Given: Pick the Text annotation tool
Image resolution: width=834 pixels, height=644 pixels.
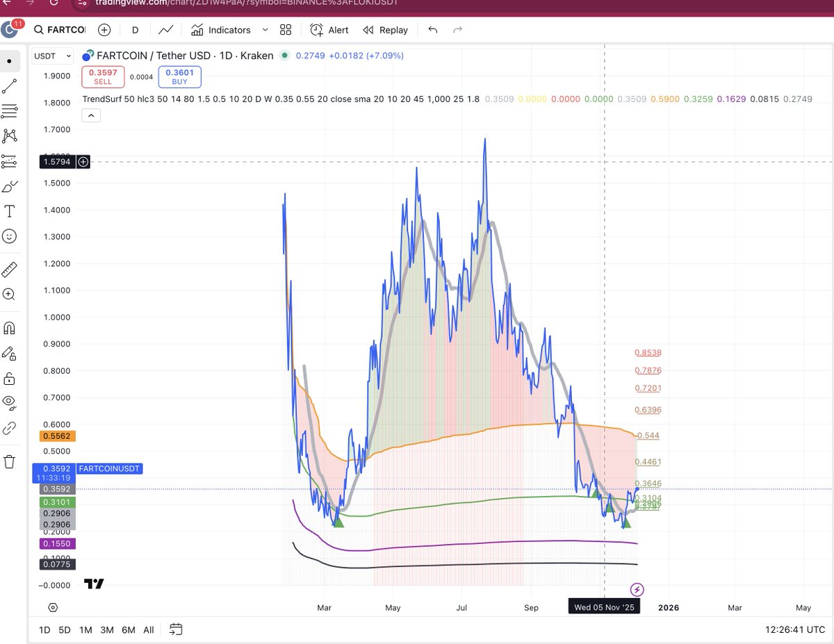Looking at the screenshot, I should click(10, 211).
